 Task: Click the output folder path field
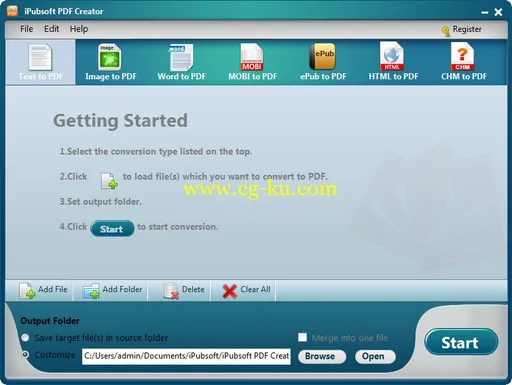pyautogui.click(x=186, y=356)
